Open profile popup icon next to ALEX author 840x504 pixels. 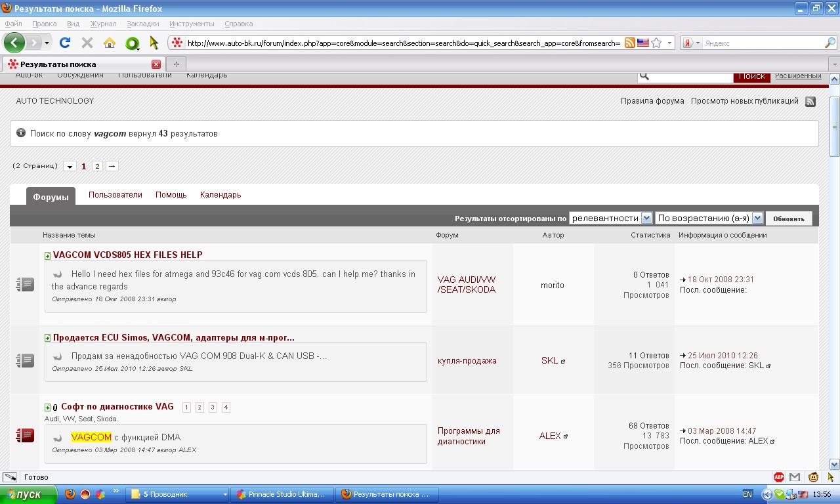click(566, 436)
